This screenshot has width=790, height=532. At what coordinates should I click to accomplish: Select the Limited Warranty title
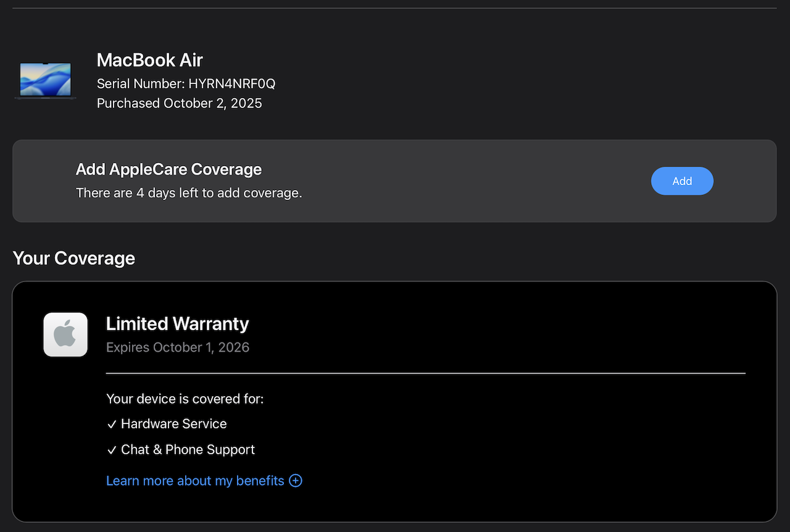click(x=177, y=323)
